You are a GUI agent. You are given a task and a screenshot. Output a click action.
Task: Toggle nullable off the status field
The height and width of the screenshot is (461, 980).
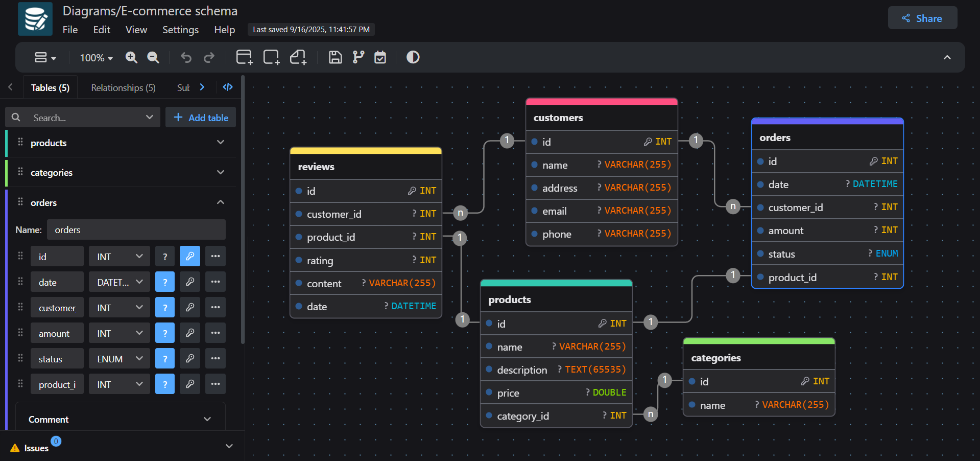[164, 358]
